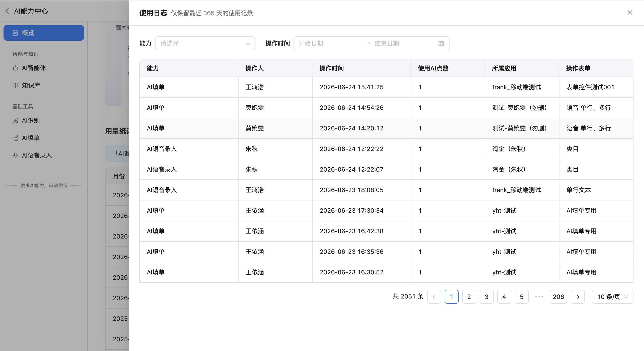Screen dimensions: 644x351
Task: Go to the next page with the right arrow
Action: click(578, 297)
